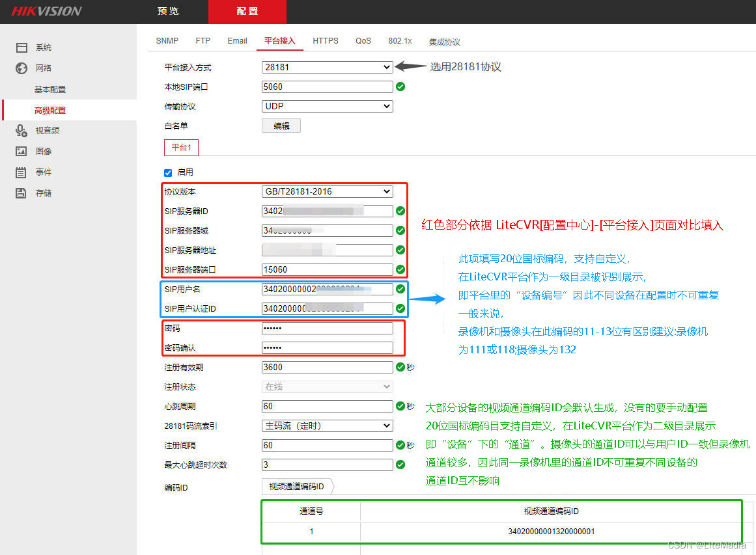Click the SIP服务器端口 field showing 15060
This screenshot has width=756, height=555.
(x=328, y=269)
